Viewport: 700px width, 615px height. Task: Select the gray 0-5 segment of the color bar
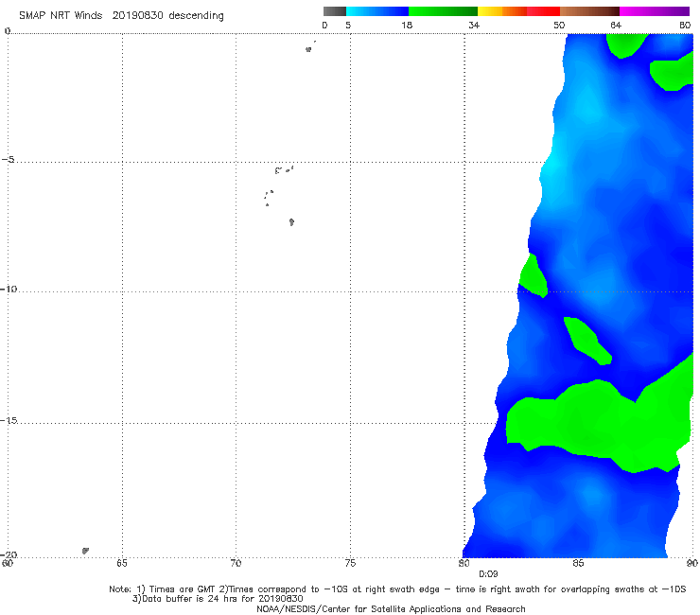point(335,11)
